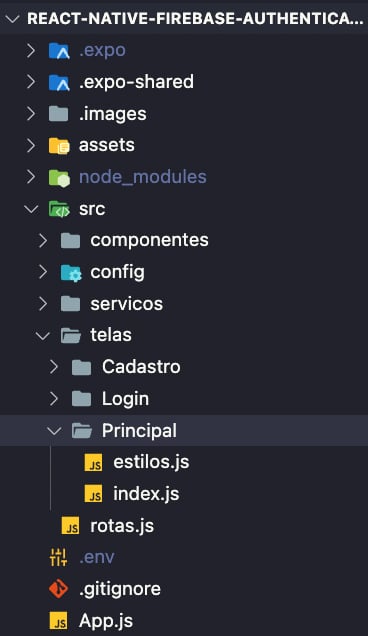Viewport: 368px width, 636px height.
Task: Click the open telas folder icon
Action: coord(71,336)
